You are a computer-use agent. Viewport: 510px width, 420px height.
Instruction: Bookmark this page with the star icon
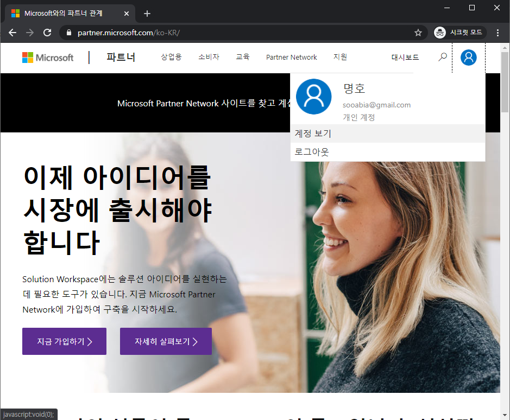pyautogui.click(x=418, y=33)
